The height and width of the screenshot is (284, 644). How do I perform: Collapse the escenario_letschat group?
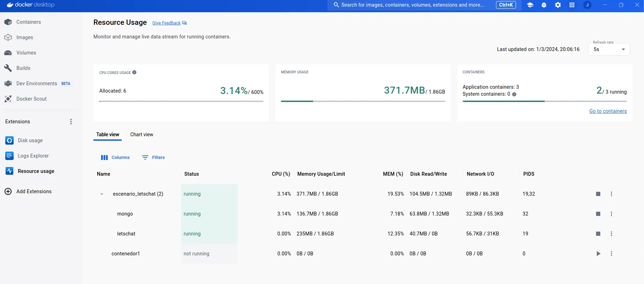(102, 194)
